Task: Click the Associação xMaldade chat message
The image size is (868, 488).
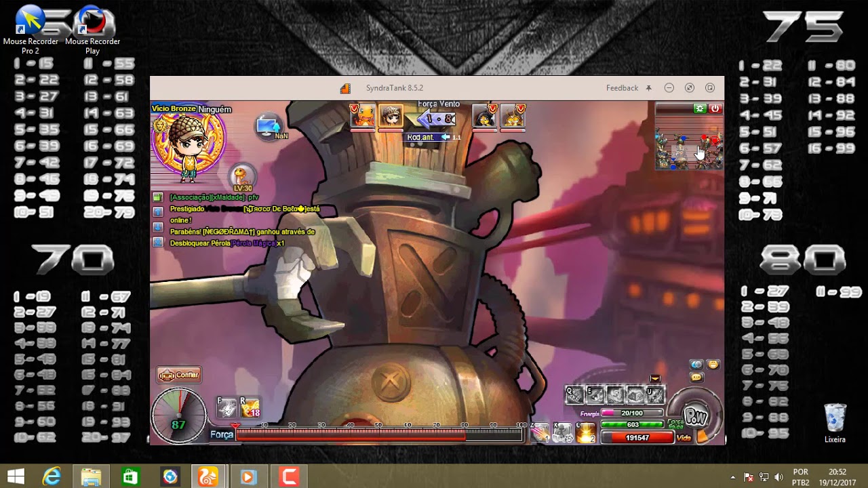Action: coord(214,197)
